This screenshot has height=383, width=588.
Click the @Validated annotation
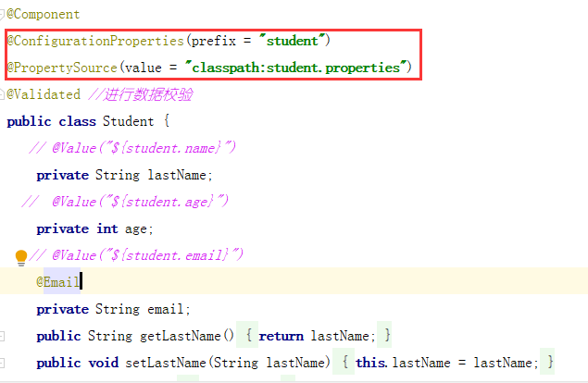tap(44, 94)
